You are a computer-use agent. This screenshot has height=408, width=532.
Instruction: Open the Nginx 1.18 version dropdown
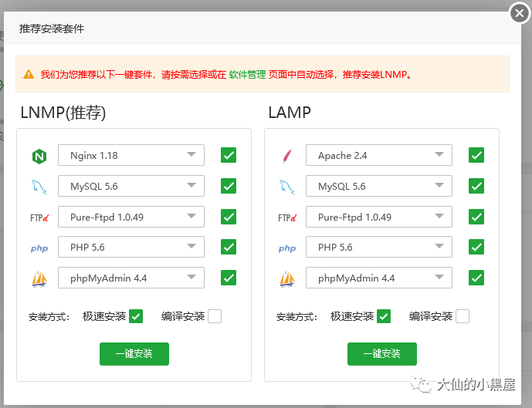click(x=131, y=155)
